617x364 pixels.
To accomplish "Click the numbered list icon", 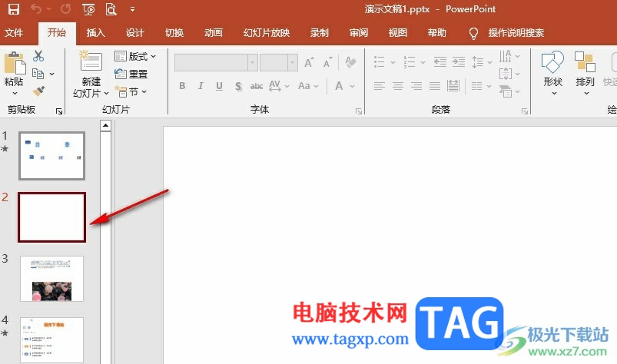I will tap(410, 61).
